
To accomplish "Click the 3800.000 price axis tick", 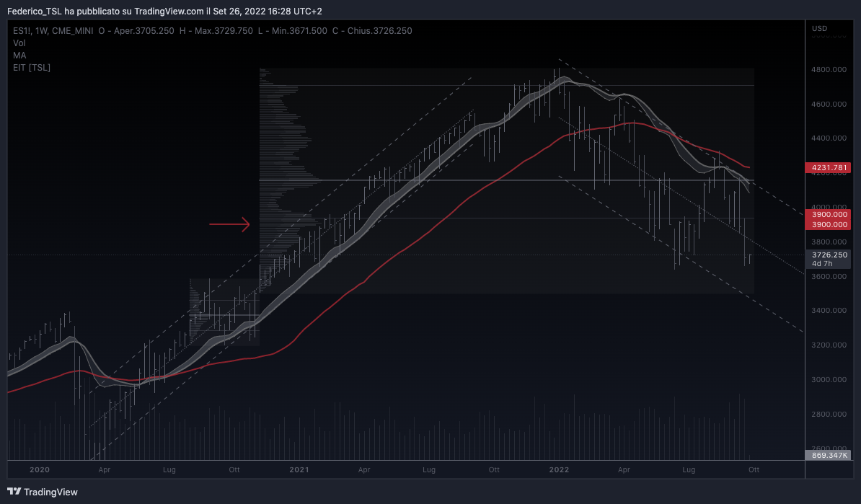I will click(829, 242).
